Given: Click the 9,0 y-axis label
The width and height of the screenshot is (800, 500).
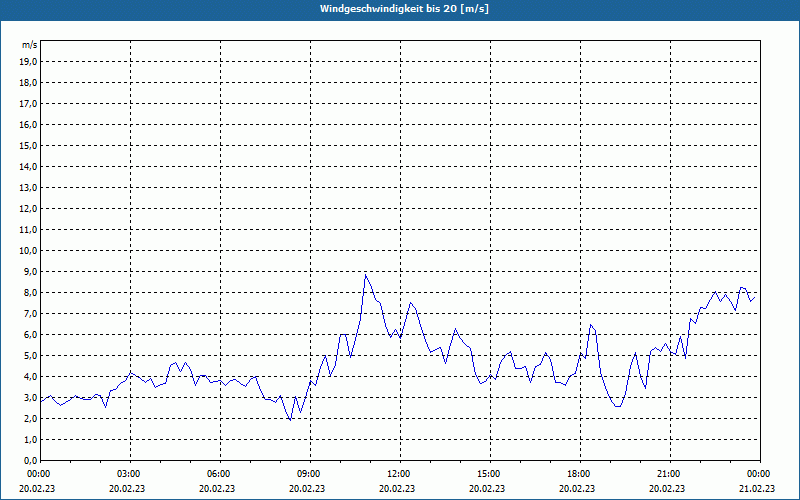Looking at the screenshot, I should [x=31, y=271].
